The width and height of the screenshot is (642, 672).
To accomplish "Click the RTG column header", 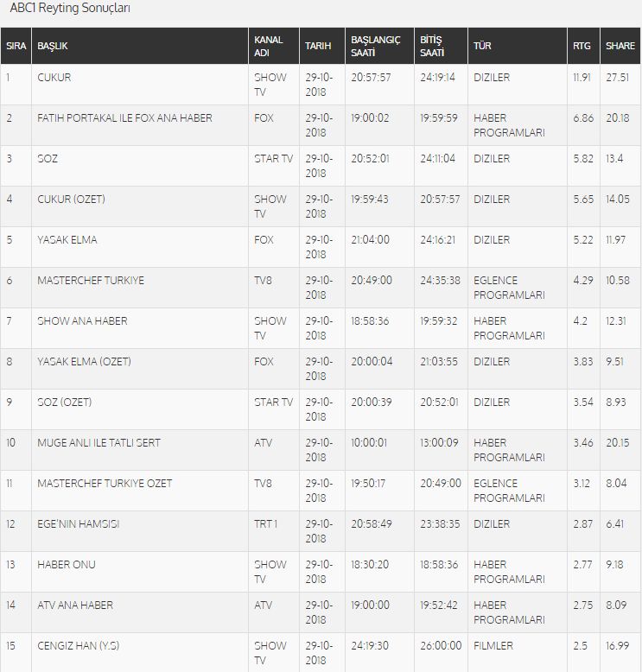I will [x=583, y=46].
